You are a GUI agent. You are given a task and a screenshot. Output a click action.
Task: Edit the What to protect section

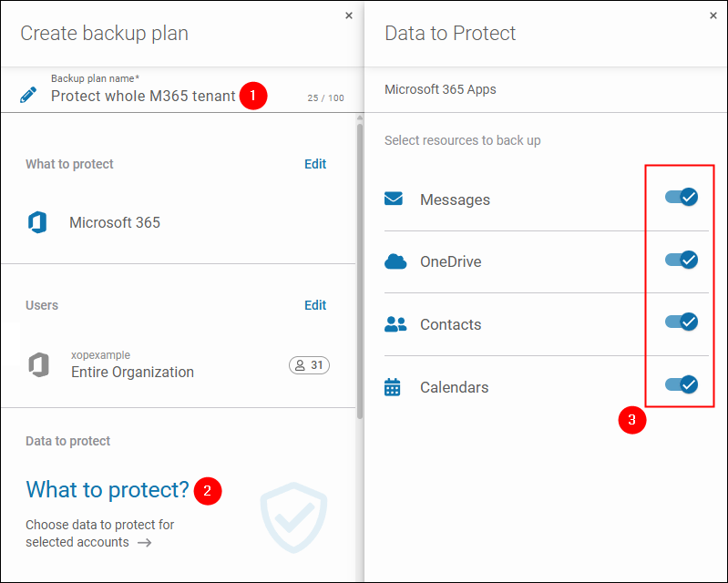315,164
